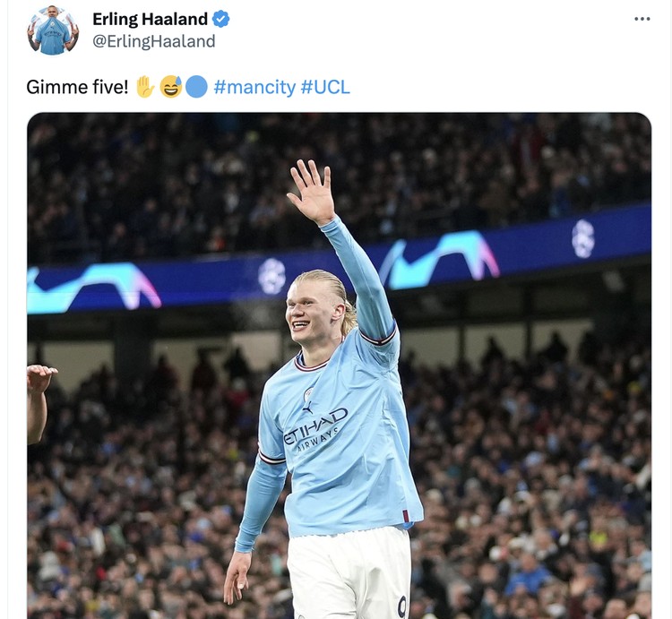Click the Champions League starball on right banner

coord(583,238)
